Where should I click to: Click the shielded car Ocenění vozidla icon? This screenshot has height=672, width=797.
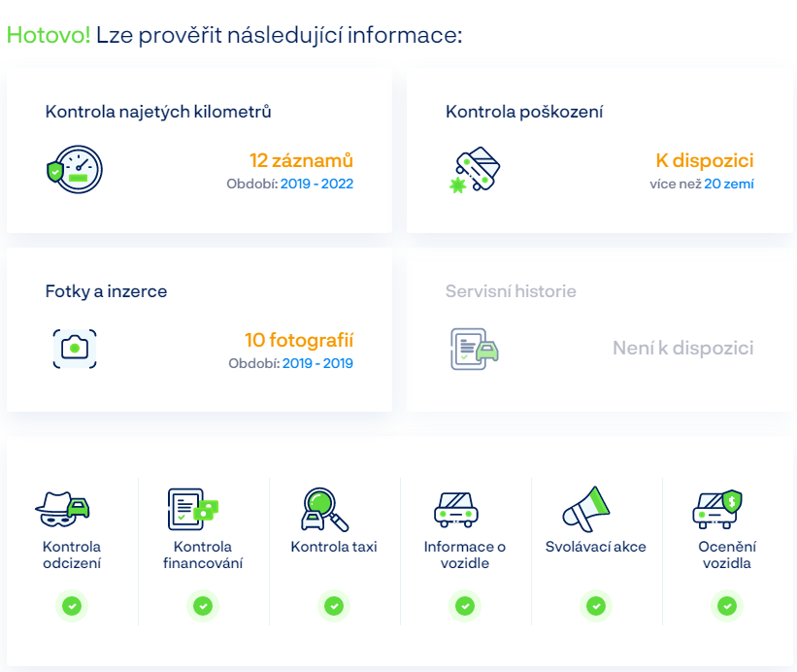click(x=717, y=508)
